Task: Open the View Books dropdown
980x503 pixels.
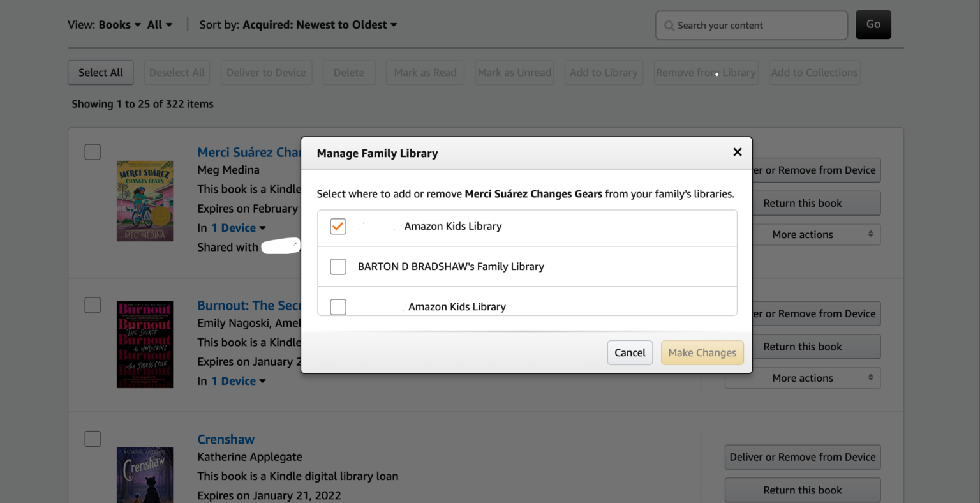Action: pyautogui.click(x=120, y=24)
